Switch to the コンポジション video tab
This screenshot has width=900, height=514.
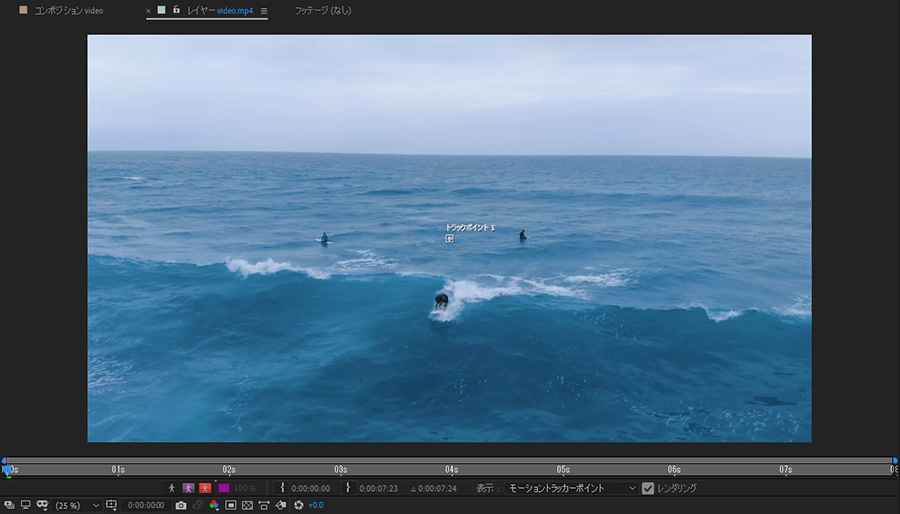point(68,11)
